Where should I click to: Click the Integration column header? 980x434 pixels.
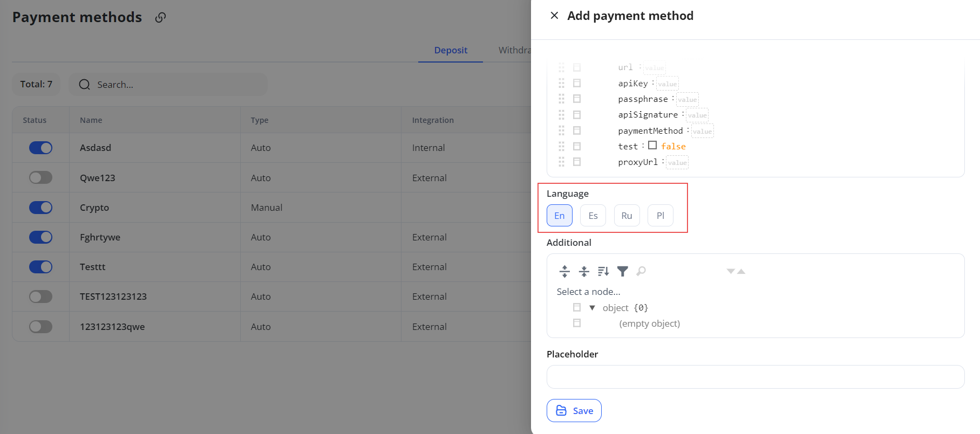(x=433, y=120)
